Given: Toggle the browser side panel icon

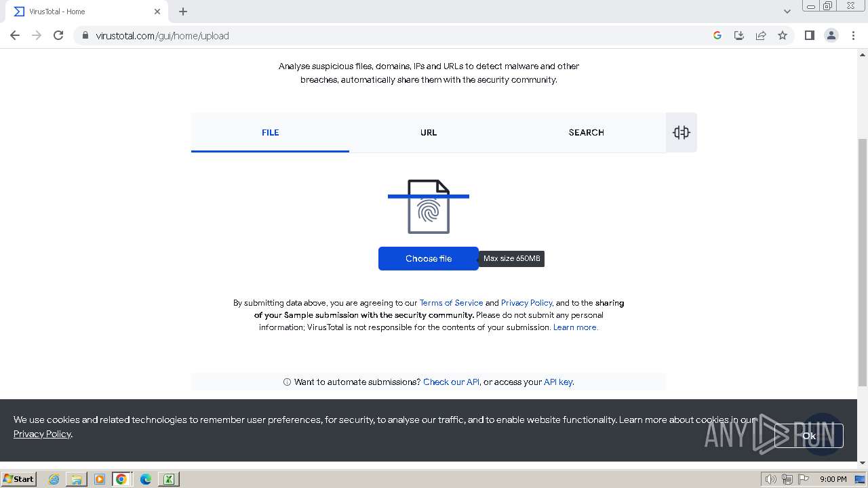Looking at the screenshot, I should pos(809,35).
